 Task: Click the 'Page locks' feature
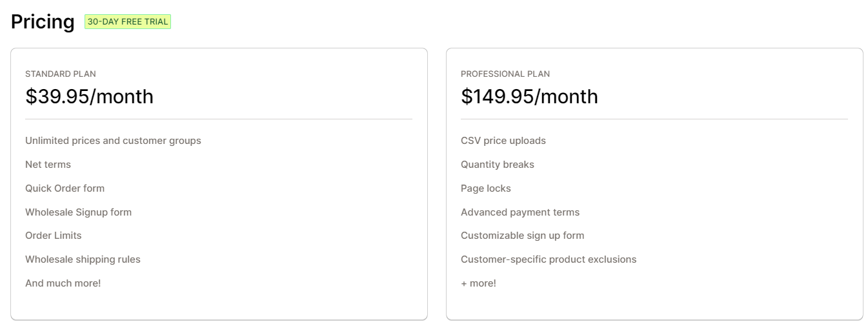click(486, 188)
